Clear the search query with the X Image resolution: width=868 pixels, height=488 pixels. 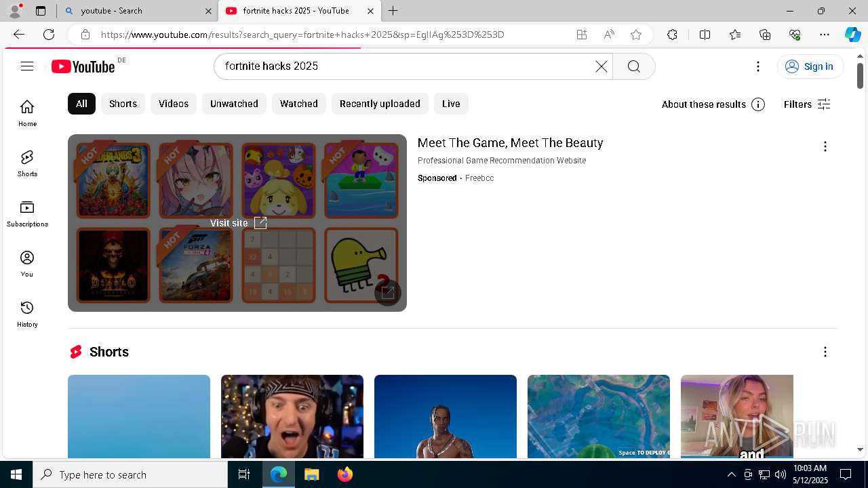(601, 66)
